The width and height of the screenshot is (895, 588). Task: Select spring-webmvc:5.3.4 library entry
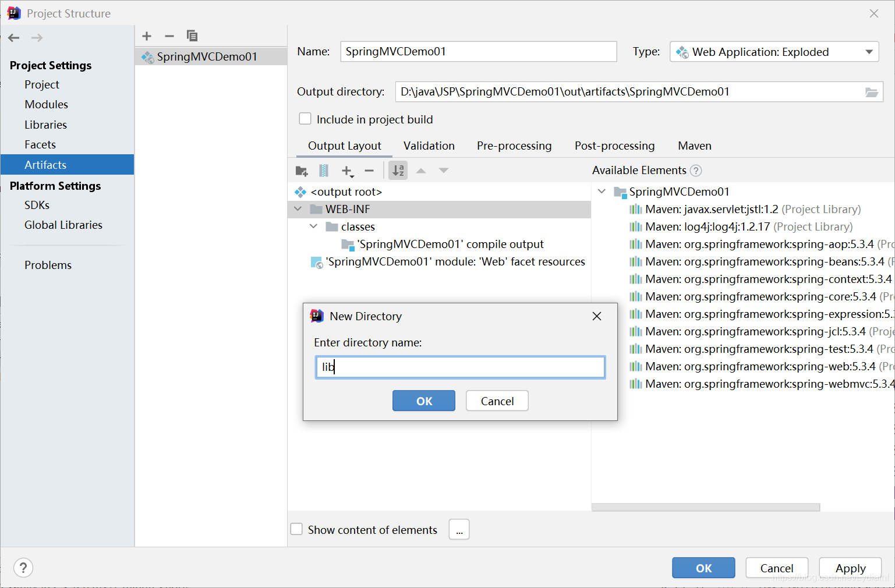pyautogui.click(x=762, y=384)
